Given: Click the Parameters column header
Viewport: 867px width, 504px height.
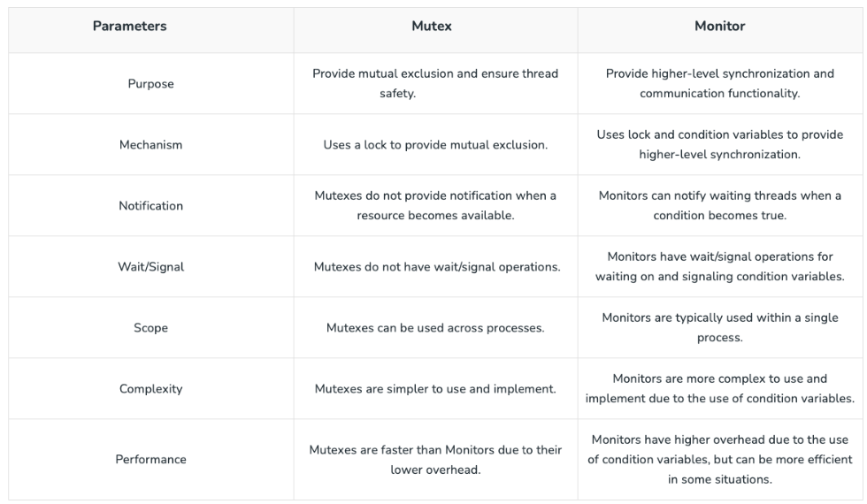Looking at the screenshot, I should point(129,26).
